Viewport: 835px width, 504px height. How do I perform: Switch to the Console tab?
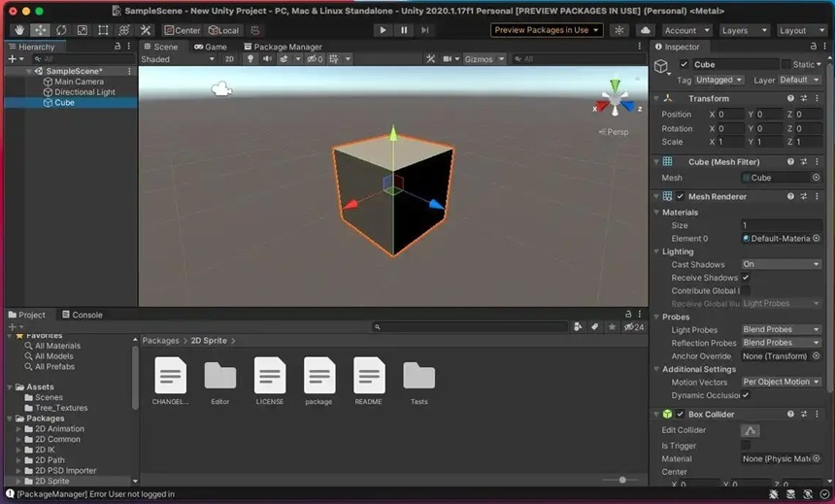pos(83,315)
